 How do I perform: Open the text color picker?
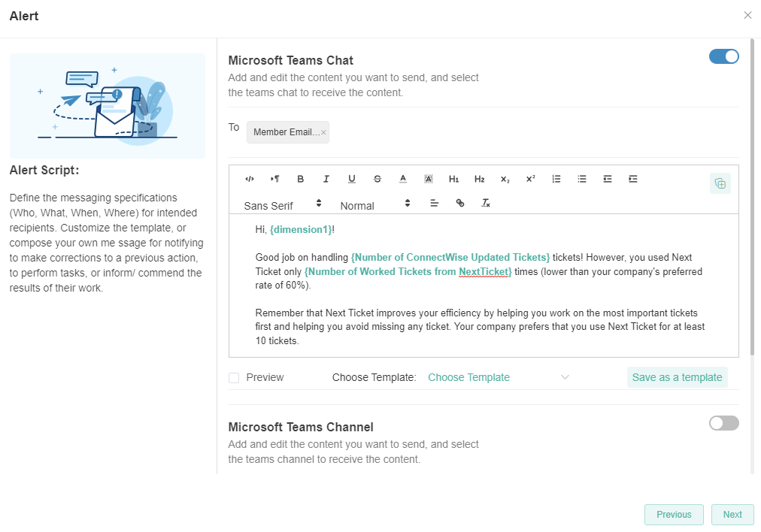[x=403, y=179]
